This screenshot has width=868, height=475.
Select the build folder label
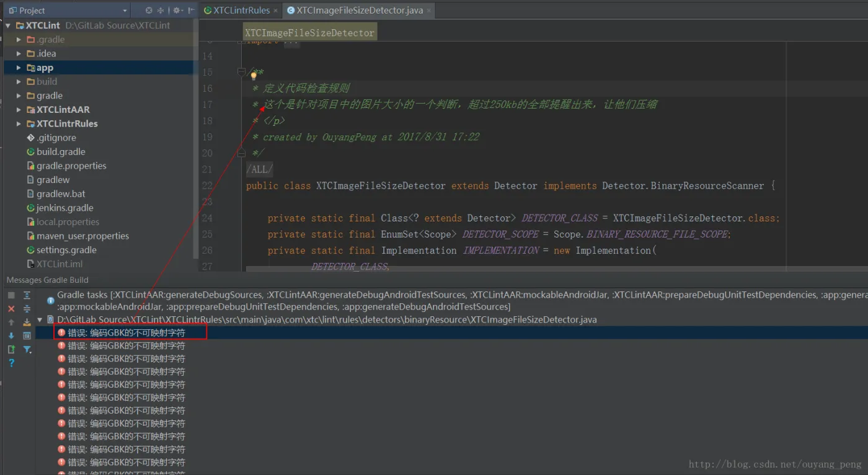(x=47, y=82)
